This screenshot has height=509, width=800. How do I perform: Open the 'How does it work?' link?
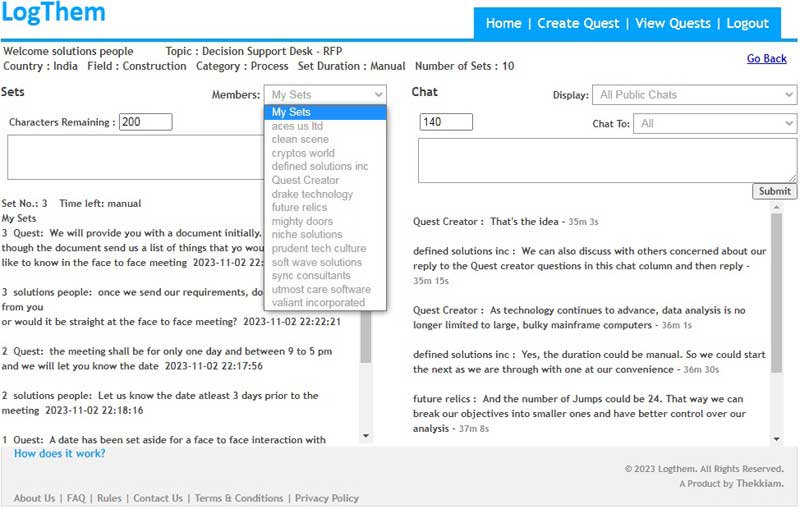coord(60,453)
